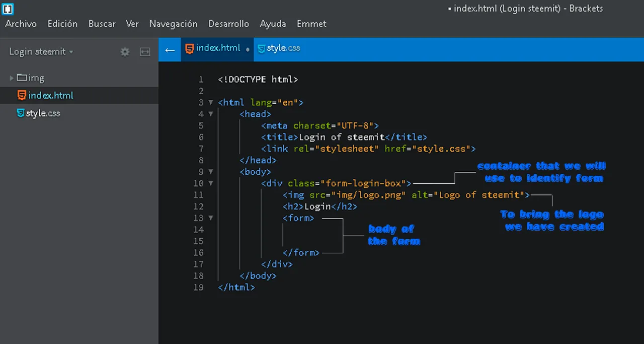The image size is (644, 344).
Task: Click the closing form tag
Action: pos(301,253)
